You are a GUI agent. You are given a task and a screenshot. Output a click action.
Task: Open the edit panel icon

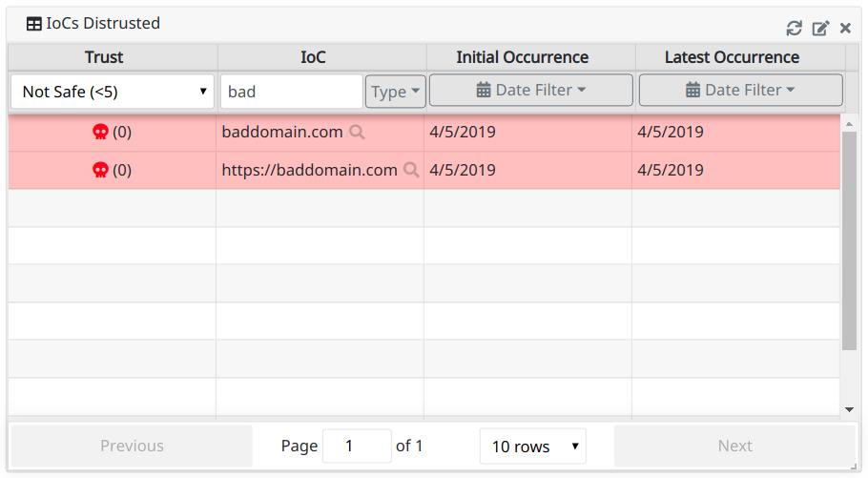pyautogui.click(x=820, y=29)
